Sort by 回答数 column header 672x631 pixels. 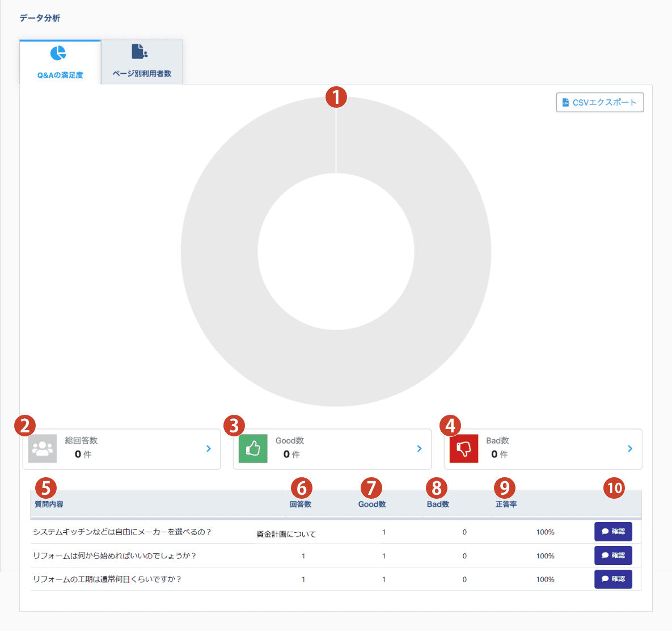[301, 504]
